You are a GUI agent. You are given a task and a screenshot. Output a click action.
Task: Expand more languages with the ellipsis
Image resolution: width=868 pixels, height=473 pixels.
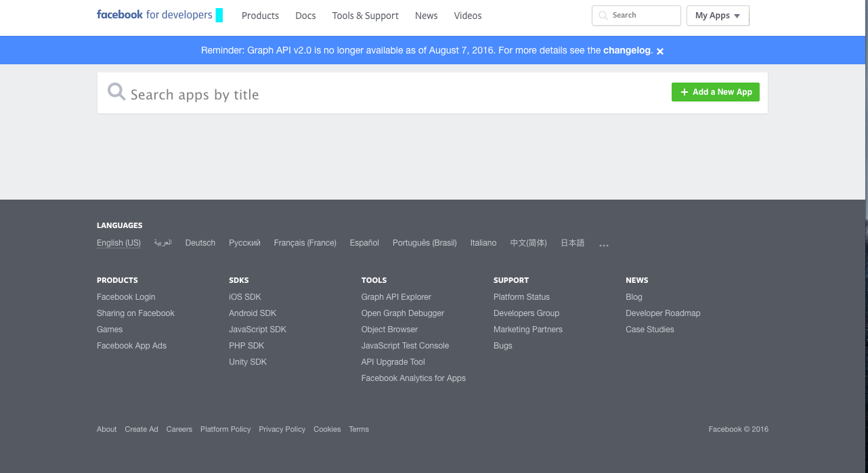click(x=603, y=244)
